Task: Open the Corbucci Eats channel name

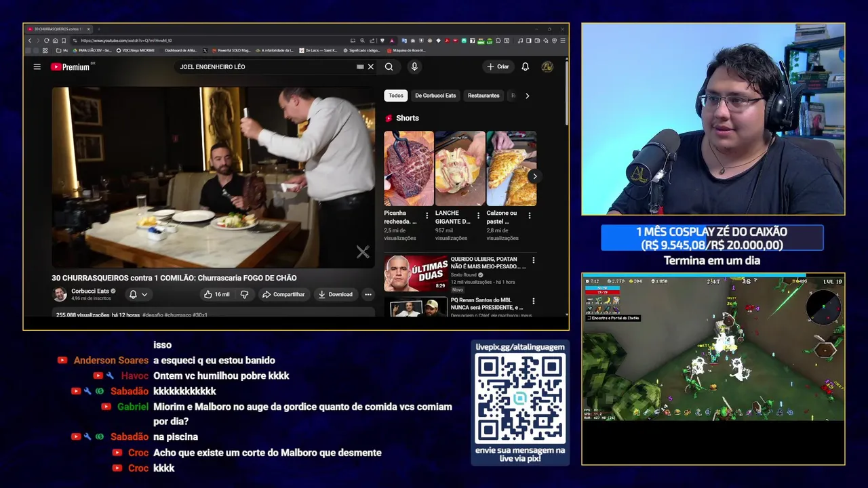Action: pos(90,291)
